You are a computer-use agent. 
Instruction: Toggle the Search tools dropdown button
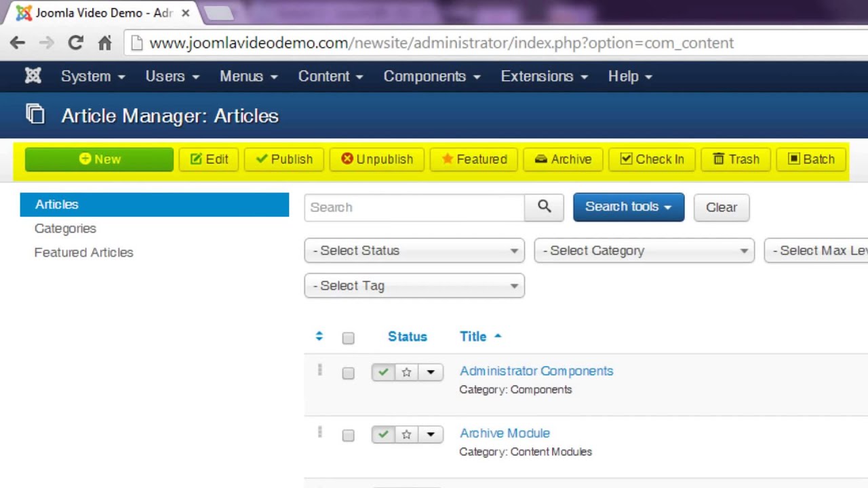point(629,207)
